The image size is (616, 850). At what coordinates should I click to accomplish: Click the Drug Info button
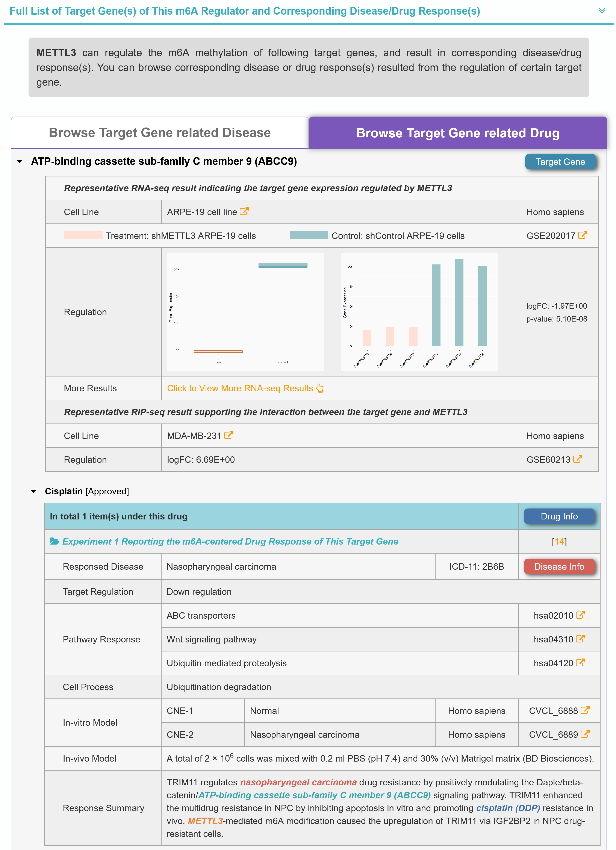559,516
